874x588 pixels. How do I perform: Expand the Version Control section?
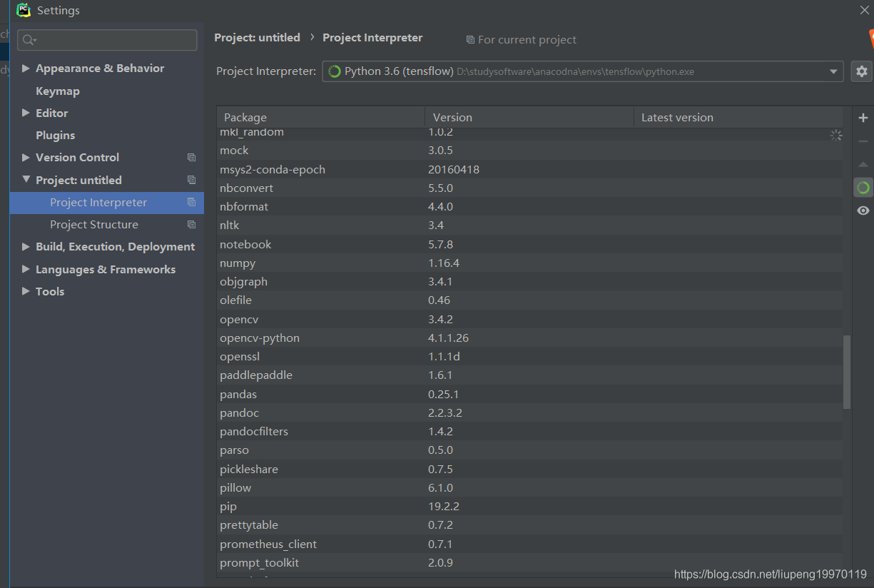pos(26,157)
